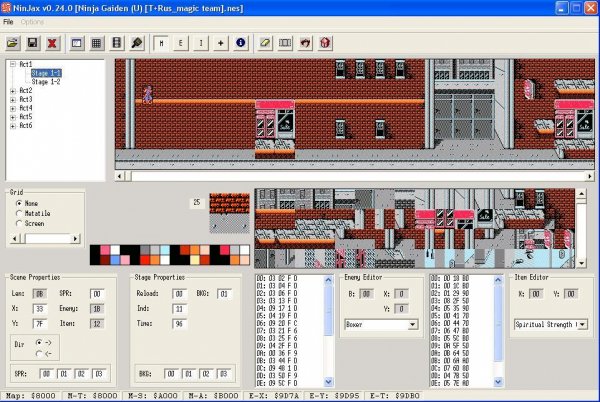Select Stage 1-1 in the tree
Viewport: 600px width, 402px height.
pos(46,73)
